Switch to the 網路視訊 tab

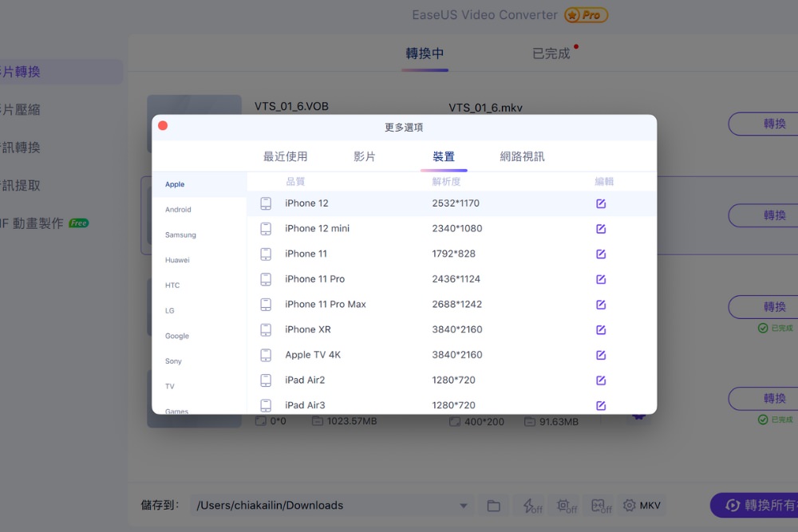tap(522, 156)
